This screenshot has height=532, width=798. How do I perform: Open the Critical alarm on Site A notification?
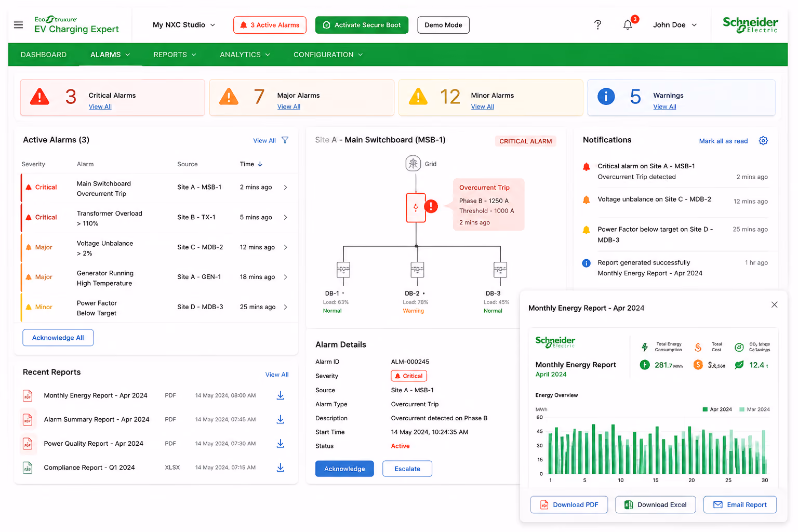(675, 171)
